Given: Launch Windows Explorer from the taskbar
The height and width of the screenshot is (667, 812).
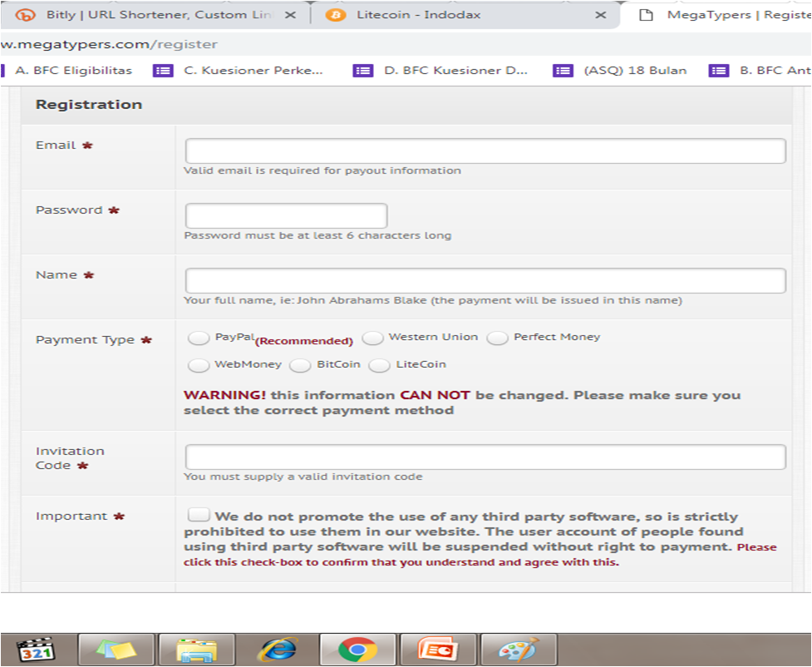Looking at the screenshot, I should pyautogui.click(x=196, y=650).
